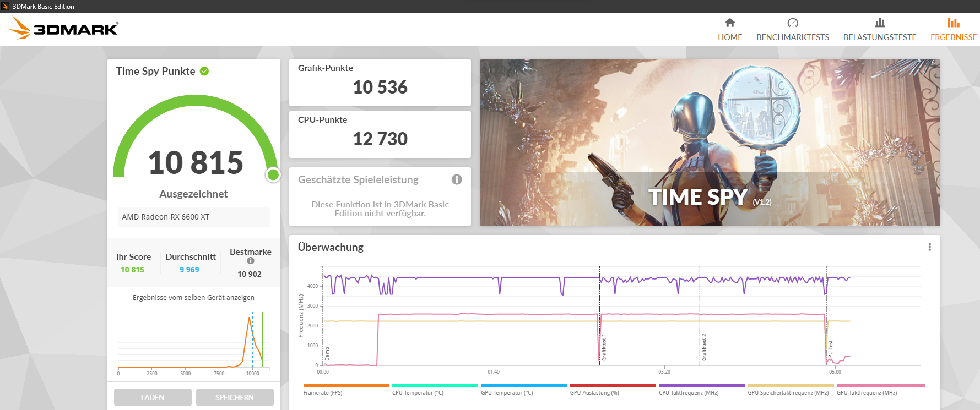Toggle GPU-Temperatur blue legend swatch
This screenshot has width=980, height=410.
[x=524, y=386]
